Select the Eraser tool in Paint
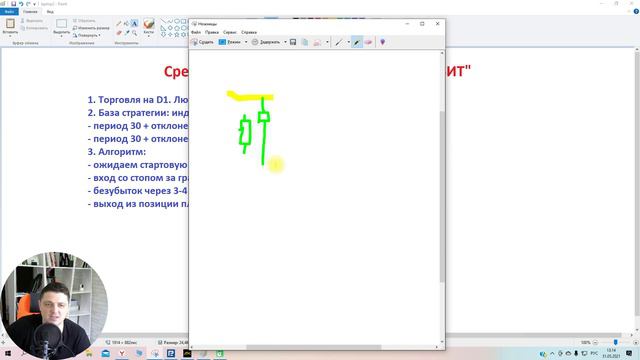This screenshot has height=360, width=640. click(x=119, y=33)
